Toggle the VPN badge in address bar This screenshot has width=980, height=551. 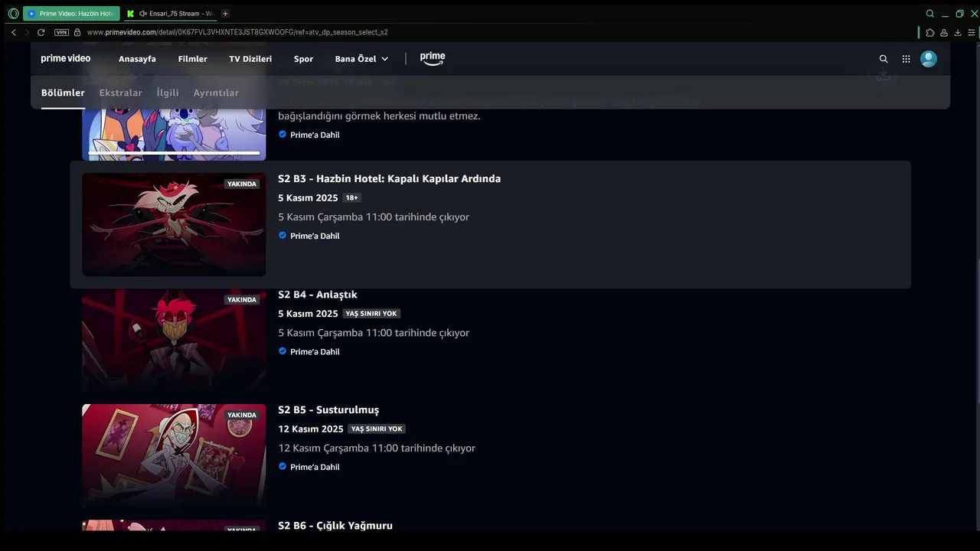pos(62,32)
